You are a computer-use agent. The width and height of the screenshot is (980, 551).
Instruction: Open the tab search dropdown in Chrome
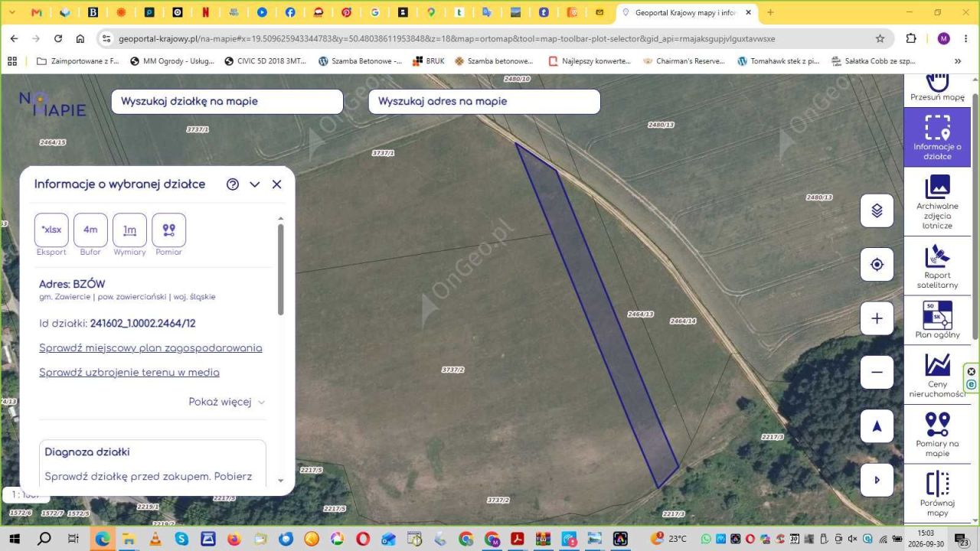[12, 12]
